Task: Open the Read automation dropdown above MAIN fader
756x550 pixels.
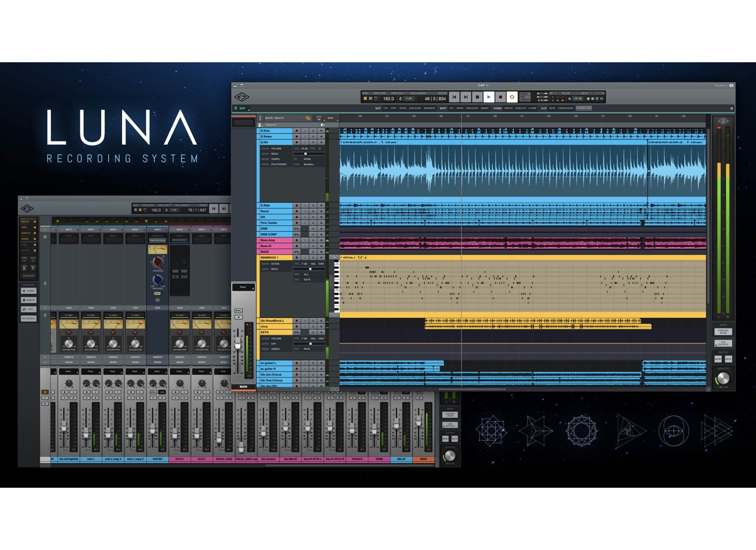Action: [x=243, y=287]
